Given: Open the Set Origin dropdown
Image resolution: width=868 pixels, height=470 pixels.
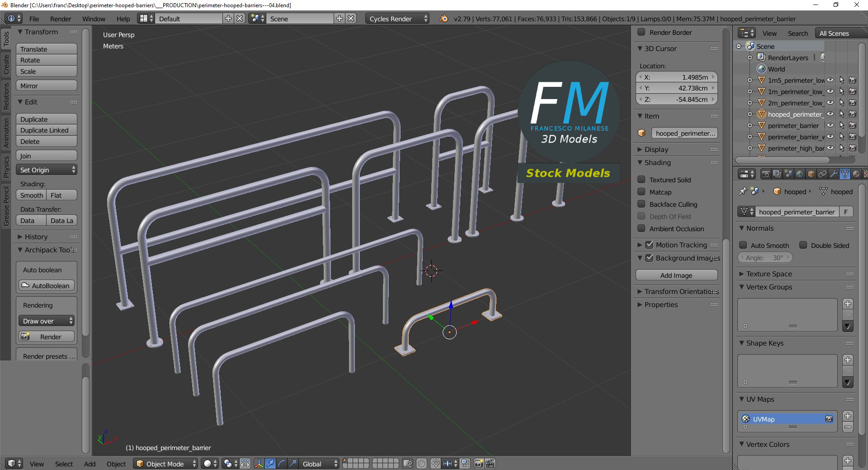Looking at the screenshot, I should click(47, 170).
